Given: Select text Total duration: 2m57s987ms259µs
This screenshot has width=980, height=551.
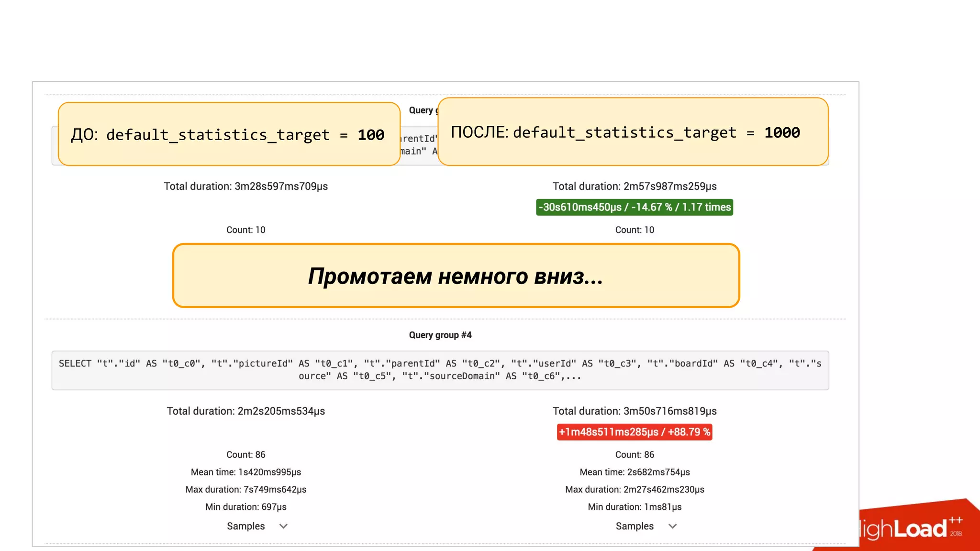Looking at the screenshot, I should [635, 186].
